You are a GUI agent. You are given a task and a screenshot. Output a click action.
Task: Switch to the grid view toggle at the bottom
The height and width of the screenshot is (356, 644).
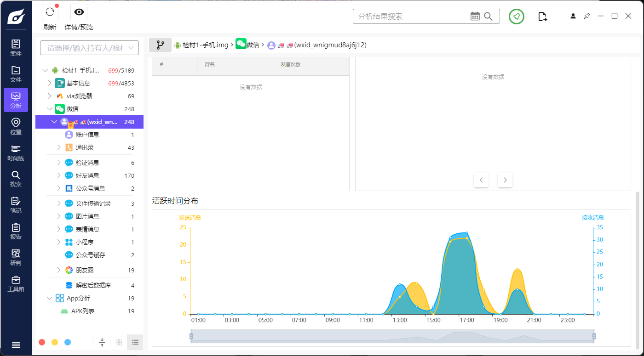pyautogui.click(x=119, y=342)
